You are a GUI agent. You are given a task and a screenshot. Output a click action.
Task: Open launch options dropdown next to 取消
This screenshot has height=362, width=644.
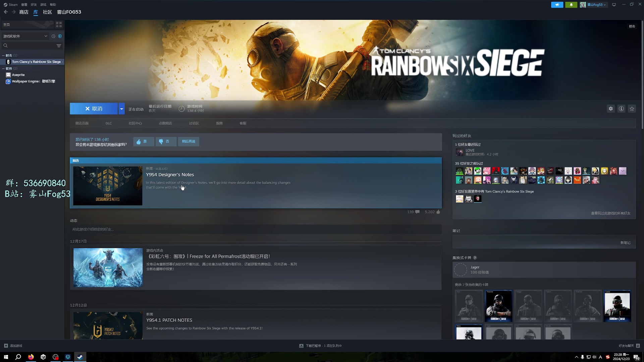click(121, 109)
